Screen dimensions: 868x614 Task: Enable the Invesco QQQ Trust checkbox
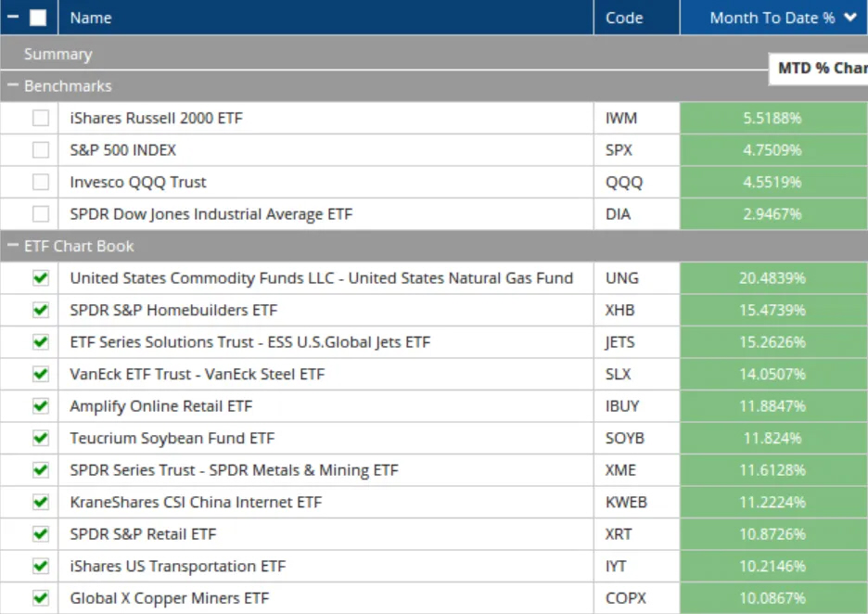coord(41,182)
